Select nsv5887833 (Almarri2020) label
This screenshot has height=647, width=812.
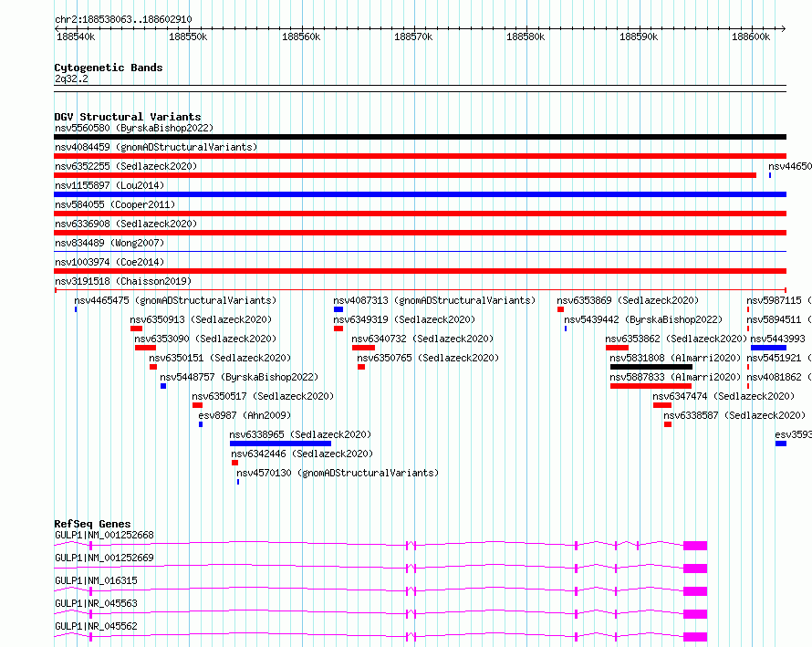point(675,377)
